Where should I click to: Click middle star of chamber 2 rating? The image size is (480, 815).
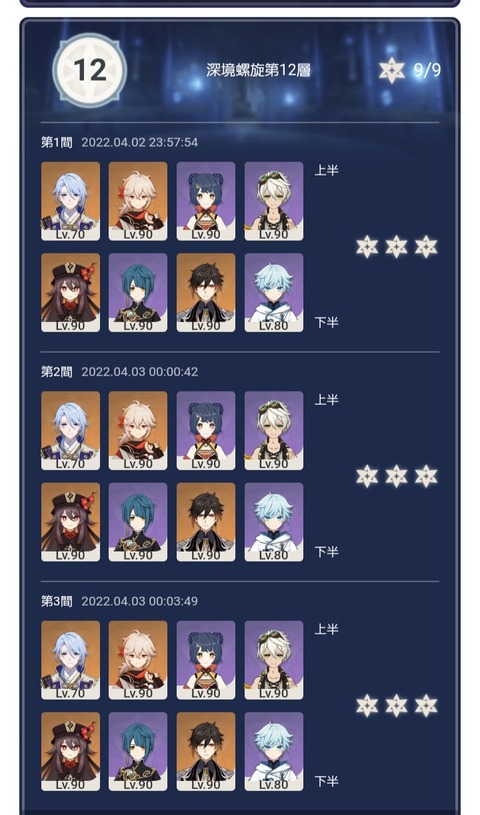click(396, 476)
